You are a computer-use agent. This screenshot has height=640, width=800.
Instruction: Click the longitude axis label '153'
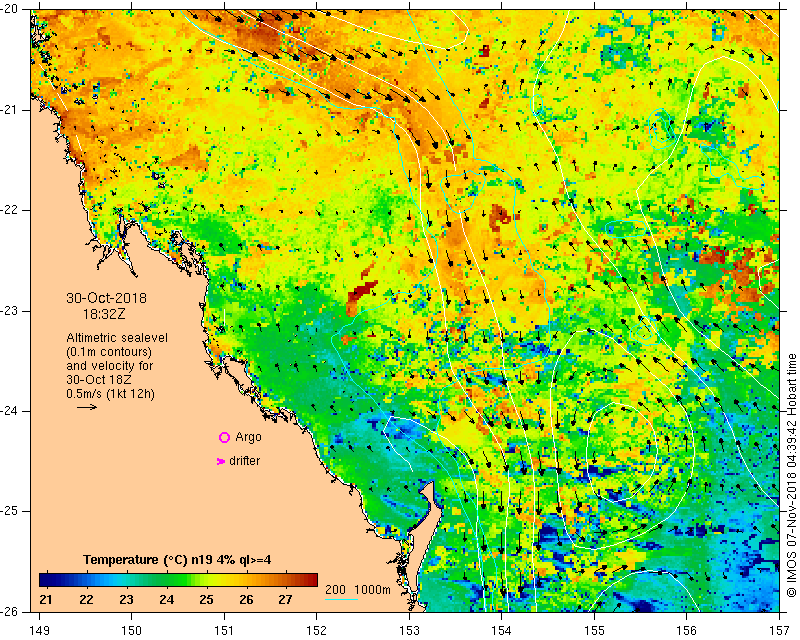point(409,630)
